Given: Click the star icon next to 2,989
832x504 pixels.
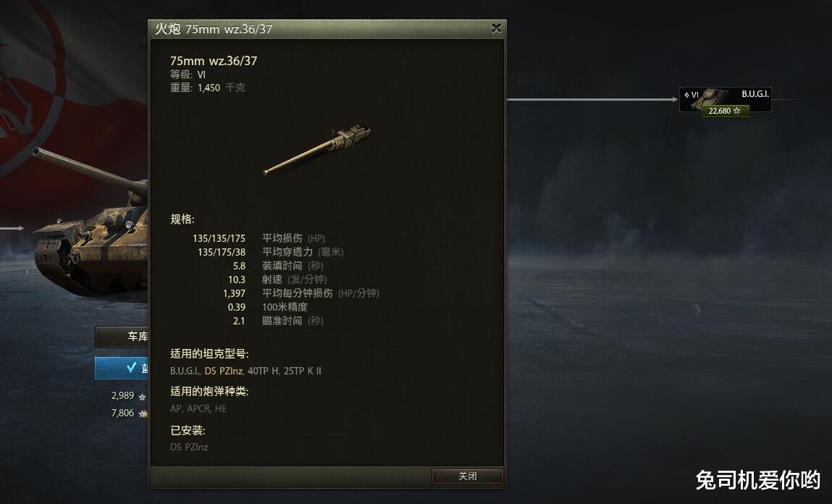Looking at the screenshot, I should 142,397.
